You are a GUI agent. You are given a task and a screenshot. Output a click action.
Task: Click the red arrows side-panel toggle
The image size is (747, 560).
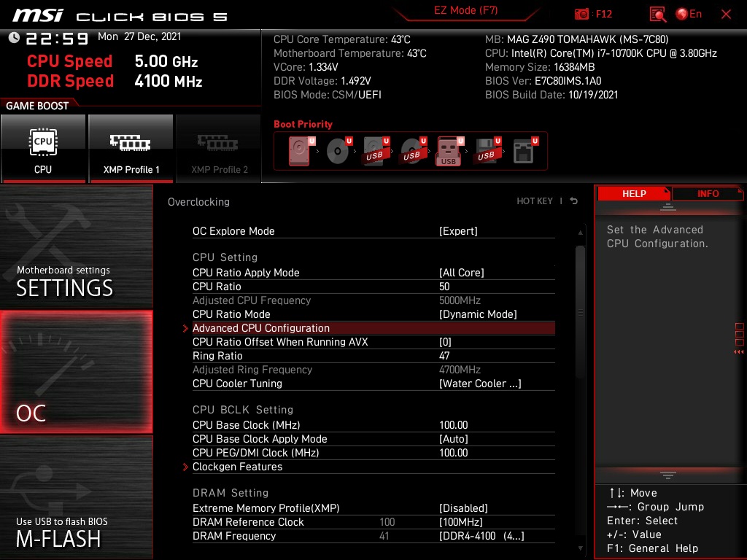tap(739, 352)
